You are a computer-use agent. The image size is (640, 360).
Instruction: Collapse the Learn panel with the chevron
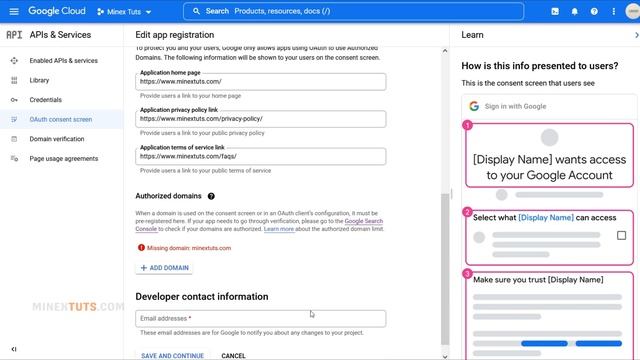click(636, 35)
